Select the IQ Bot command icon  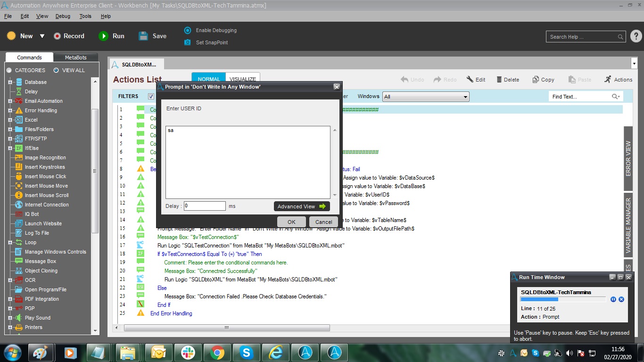[x=19, y=214]
